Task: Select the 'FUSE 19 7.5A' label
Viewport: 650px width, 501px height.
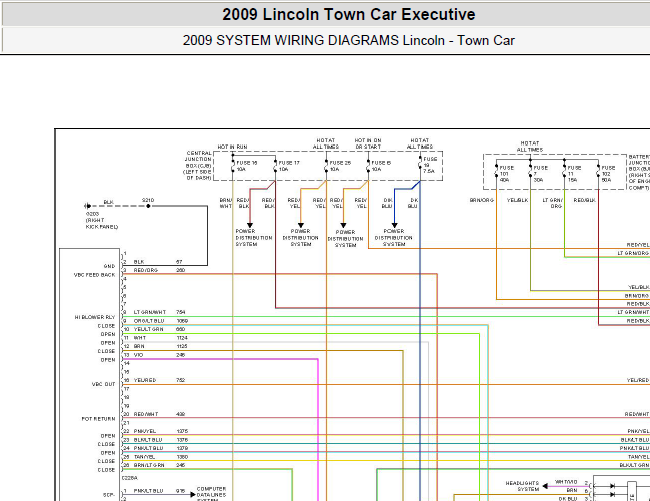Action: (x=430, y=165)
